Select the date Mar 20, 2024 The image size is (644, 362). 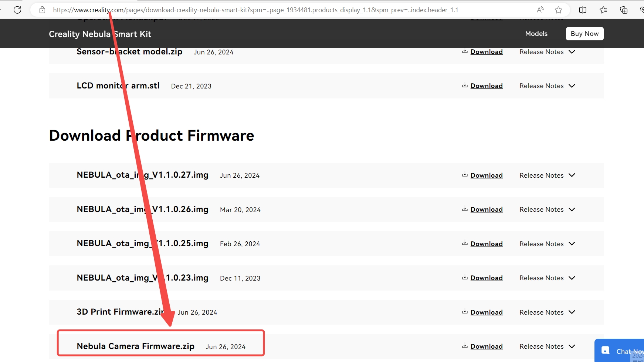pyautogui.click(x=240, y=210)
